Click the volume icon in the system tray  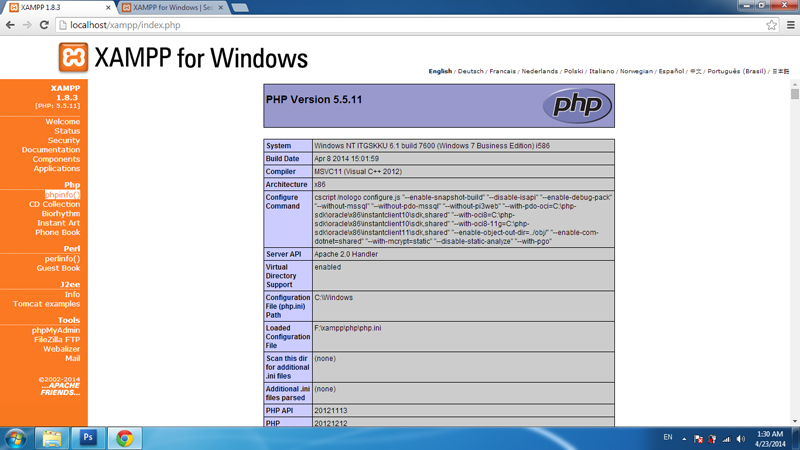[x=741, y=439]
